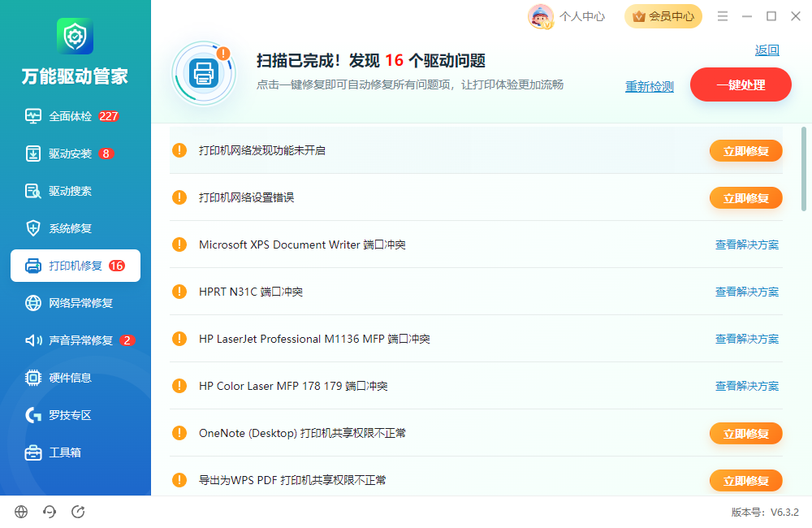
Task: Click 立即修复 for 打印机网络设置错误
Action: pyautogui.click(x=745, y=198)
